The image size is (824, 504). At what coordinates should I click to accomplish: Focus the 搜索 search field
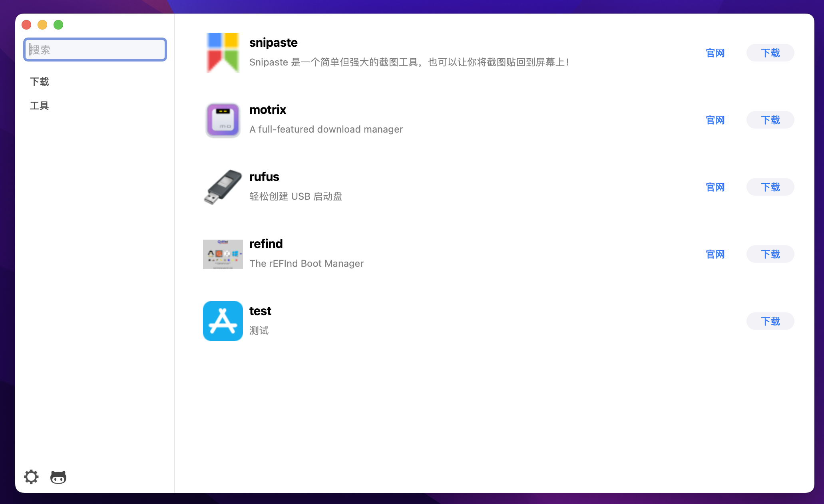(95, 50)
